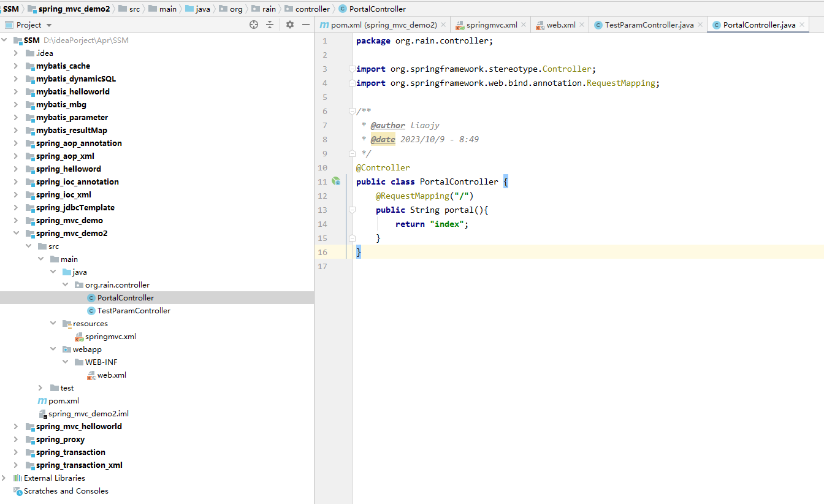Collapse the spring_mvc_demo2 module
The image size is (824, 504).
16,234
